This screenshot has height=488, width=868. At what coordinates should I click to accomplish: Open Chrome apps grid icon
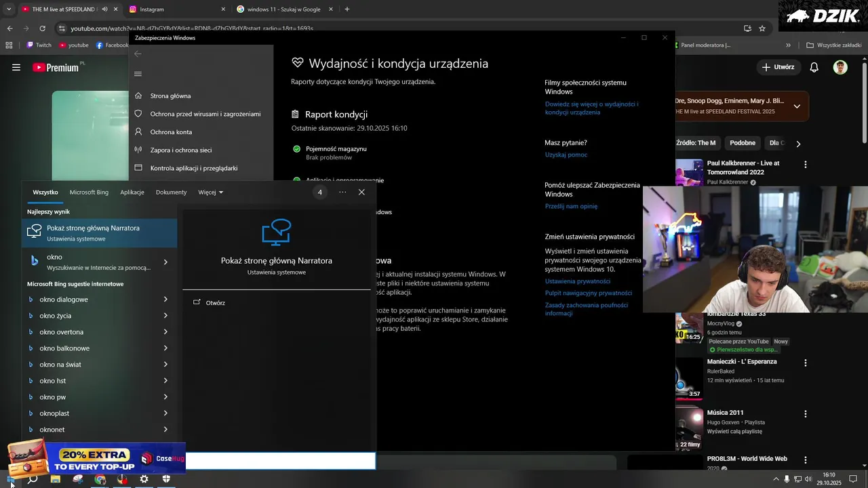point(9,45)
